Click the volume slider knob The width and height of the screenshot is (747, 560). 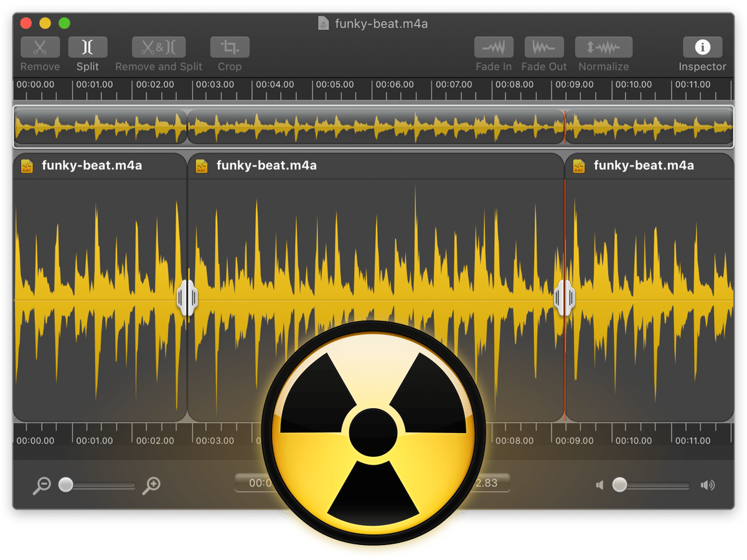tap(619, 485)
